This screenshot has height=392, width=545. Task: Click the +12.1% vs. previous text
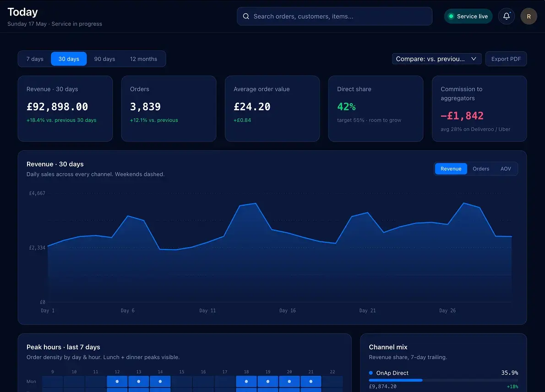tap(154, 120)
